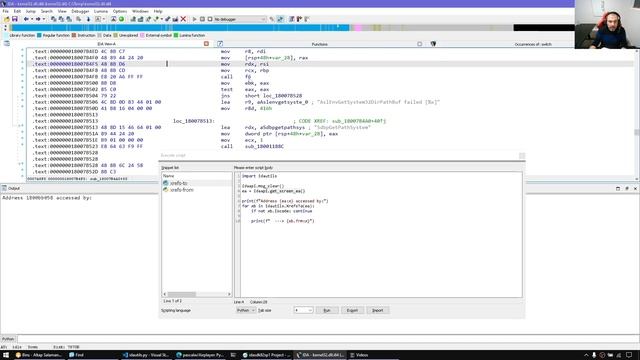Image resolution: width=640 pixels, height=360 pixels.
Task: Click the loc_180078513 label
Action: [194, 121]
